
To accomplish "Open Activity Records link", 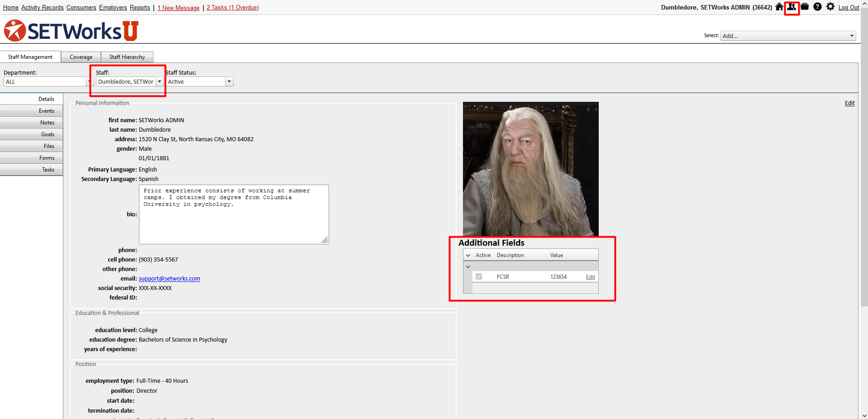I will pyautogui.click(x=43, y=8).
